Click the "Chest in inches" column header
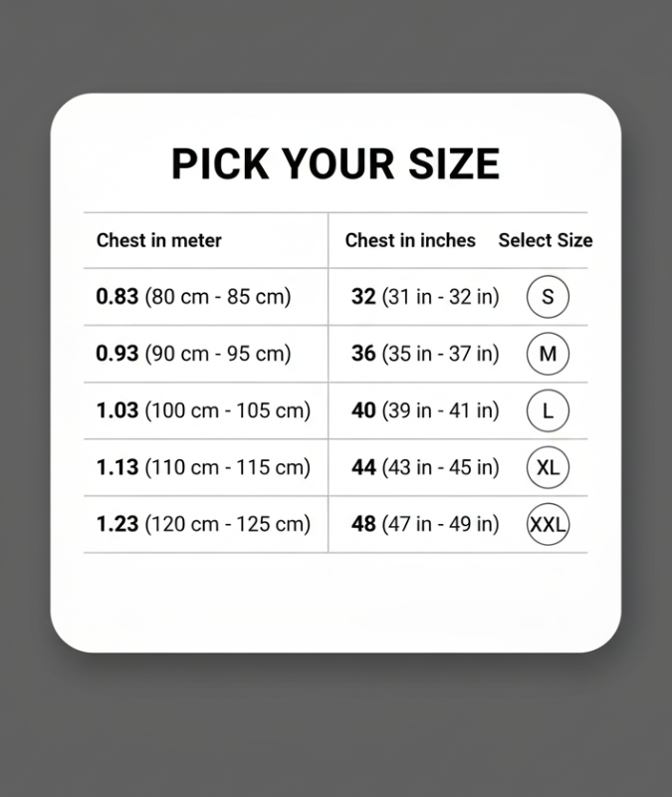The image size is (672, 797). click(x=410, y=240)
